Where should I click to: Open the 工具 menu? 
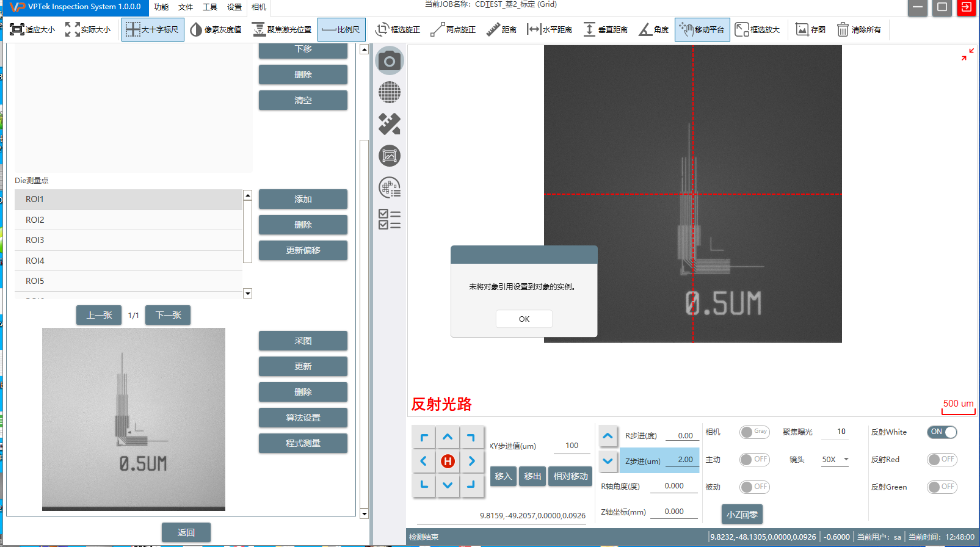tap(210, 7)
